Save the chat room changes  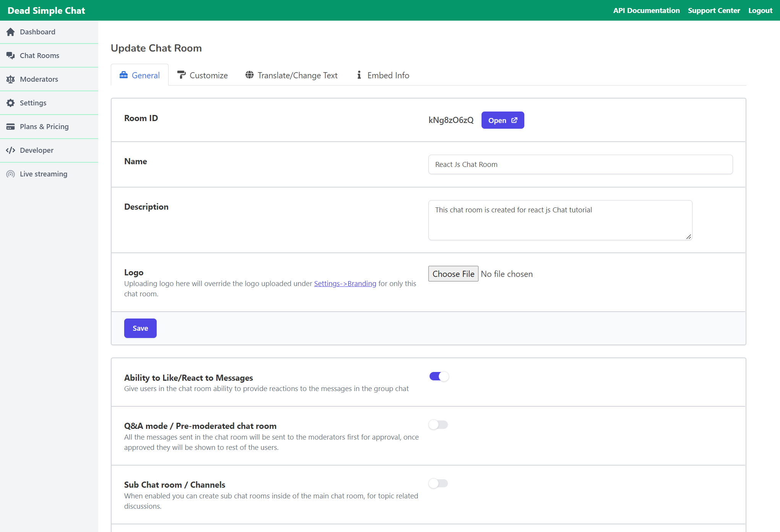coord(140,328)
